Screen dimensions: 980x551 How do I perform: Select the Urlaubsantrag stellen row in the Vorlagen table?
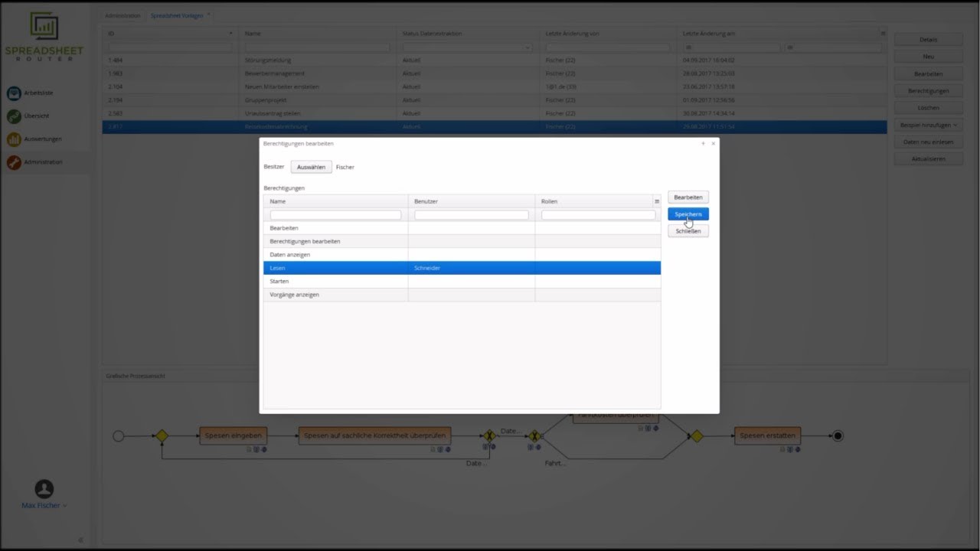coord(495,113)
